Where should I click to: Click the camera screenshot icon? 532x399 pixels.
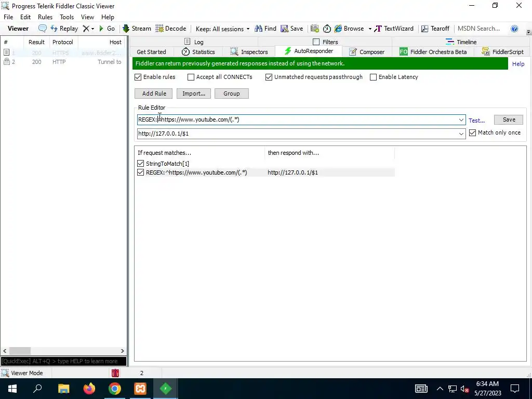coord(315,29)
